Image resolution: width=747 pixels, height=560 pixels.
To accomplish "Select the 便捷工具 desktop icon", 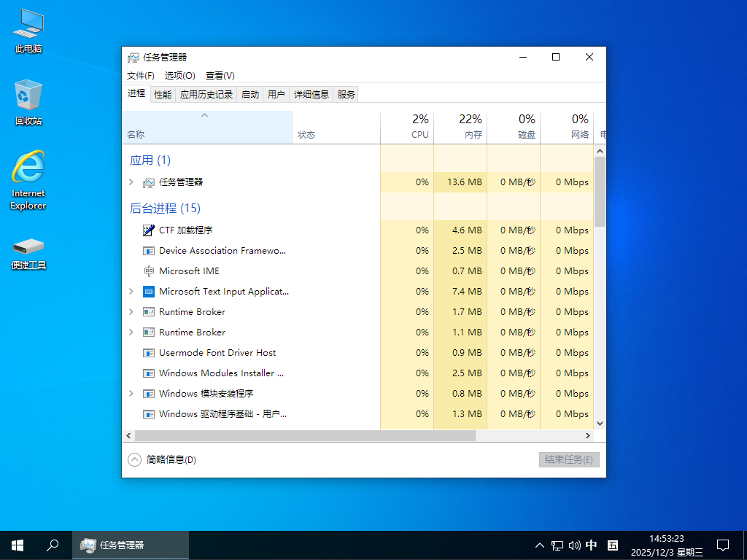I will (x=28, y=246).
